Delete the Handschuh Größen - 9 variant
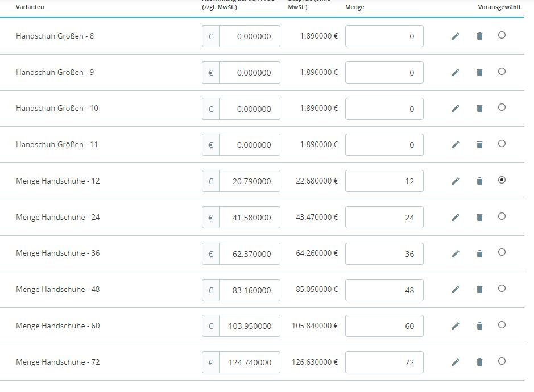Screen dimensions: 534x392 point(479,73)
